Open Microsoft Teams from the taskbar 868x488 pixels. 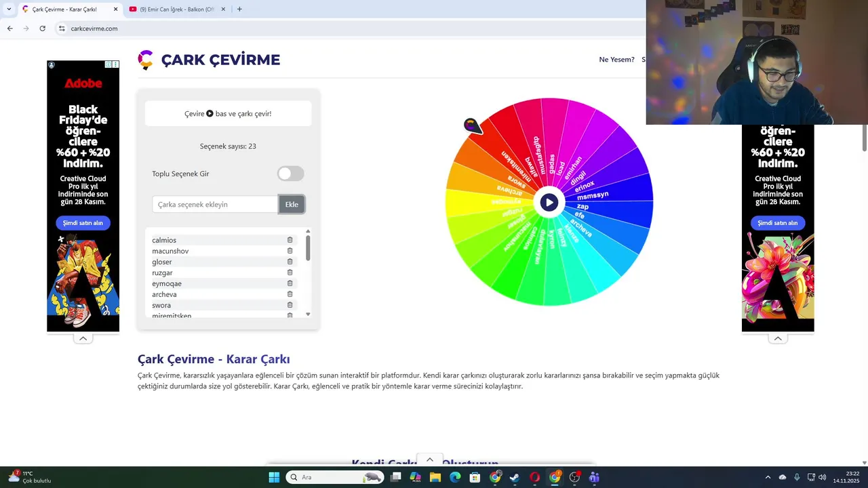pyautogui.click(x=594, y=477)
